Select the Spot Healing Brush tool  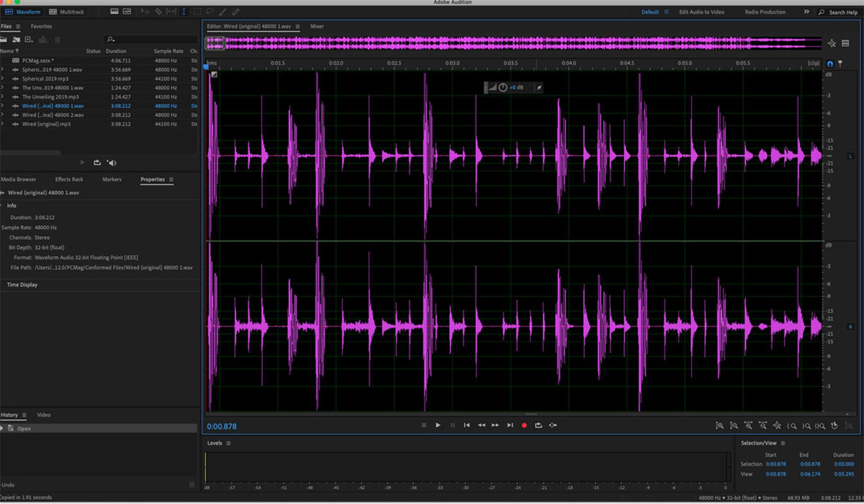[x=236, y=12]
